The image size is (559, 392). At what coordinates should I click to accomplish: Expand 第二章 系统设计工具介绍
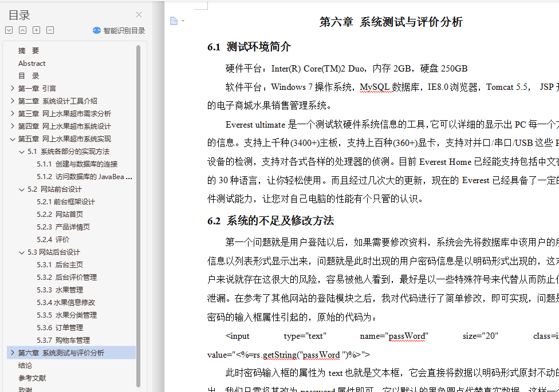(13, 101)
